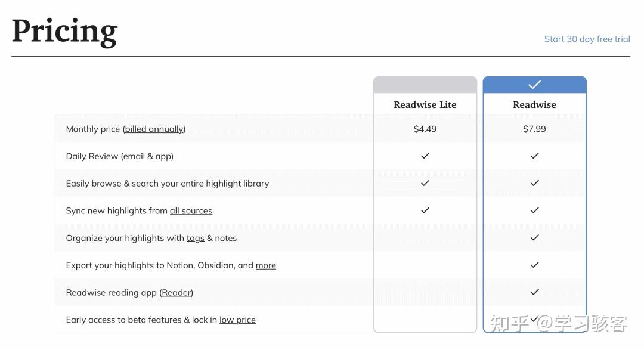The image size is (644, 350).
Task: Open the all sources link
Action: tap(191, 211)
